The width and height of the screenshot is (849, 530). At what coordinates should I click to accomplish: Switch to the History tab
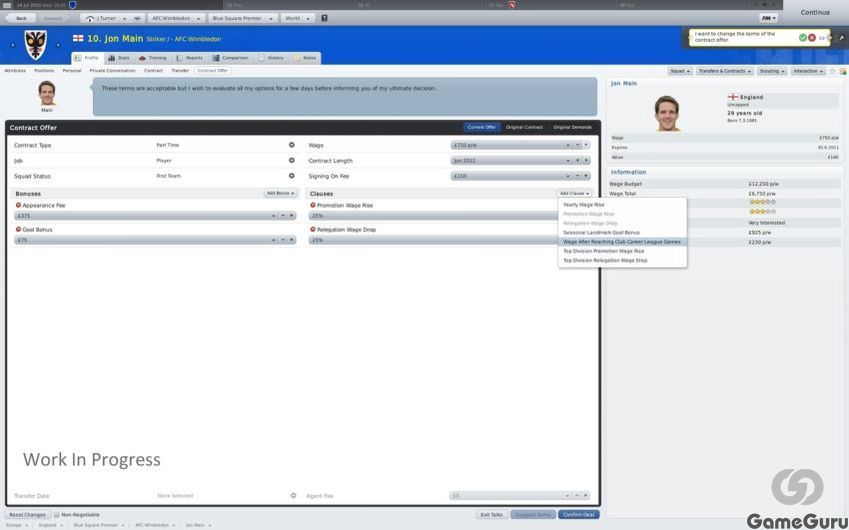click(271, 58)
